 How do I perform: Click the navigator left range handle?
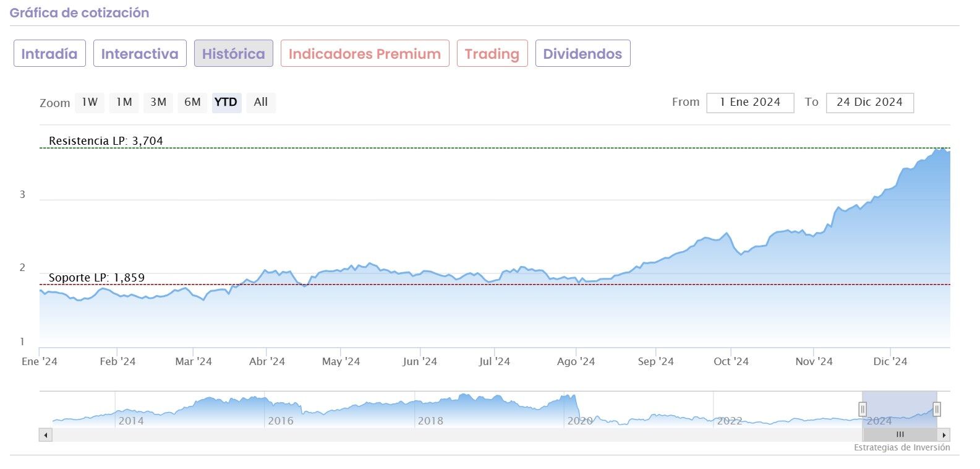[863, 409]
